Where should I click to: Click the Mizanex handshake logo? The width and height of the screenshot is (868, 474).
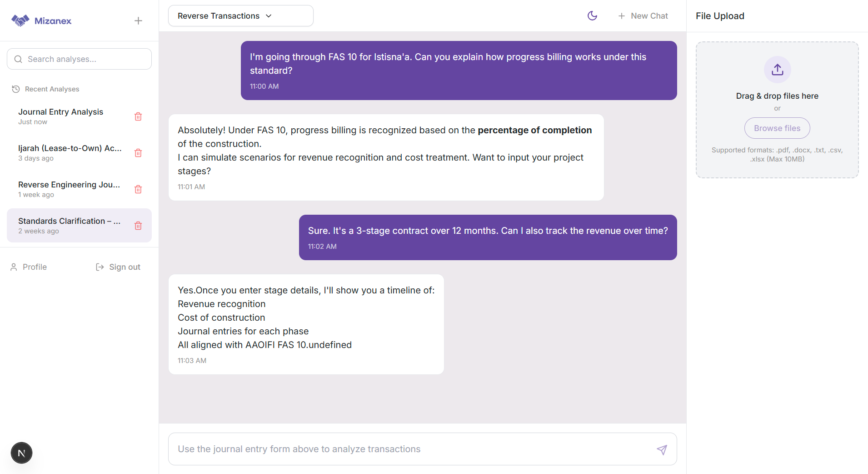coord(20,20)
